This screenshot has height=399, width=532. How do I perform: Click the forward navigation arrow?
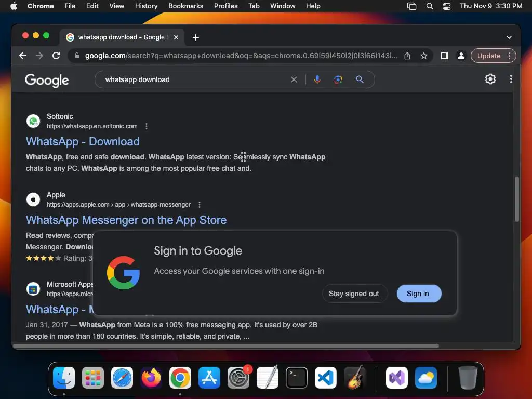pyautogui.click(x=39, y=56)
